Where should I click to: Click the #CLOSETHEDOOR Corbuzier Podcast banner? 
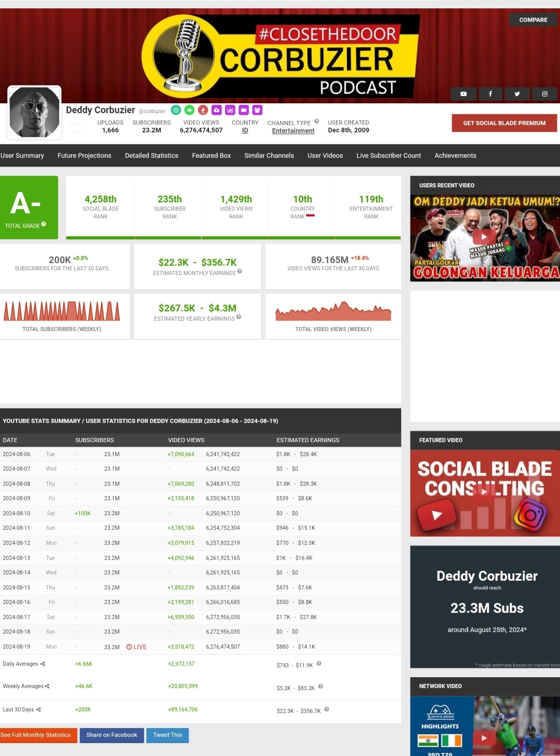click(x=280, y=56)
